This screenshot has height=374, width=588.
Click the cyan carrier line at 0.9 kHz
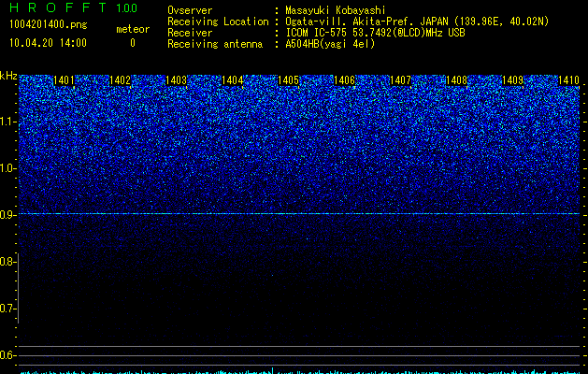(x=299, y=213)
